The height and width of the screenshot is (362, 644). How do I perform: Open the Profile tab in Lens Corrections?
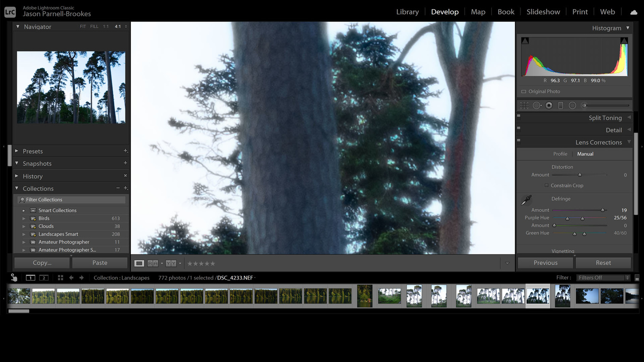560,154
